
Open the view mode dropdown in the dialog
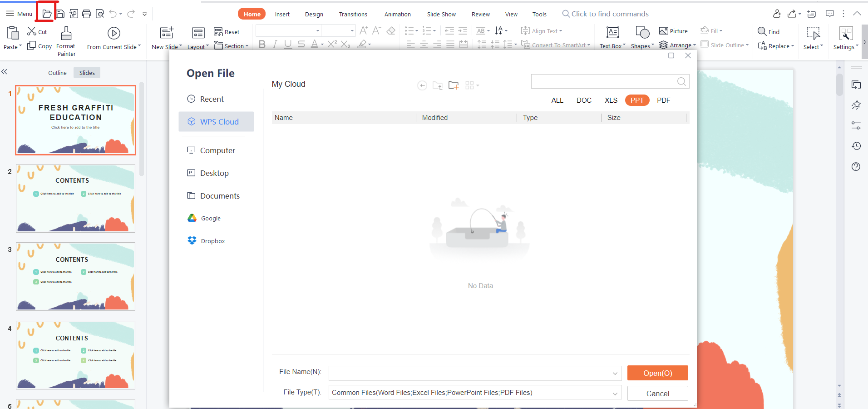(x=472, y=85)
